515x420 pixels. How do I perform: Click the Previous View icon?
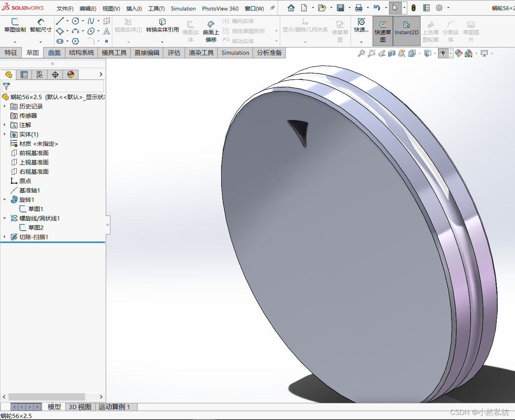(x=382, y=53)
